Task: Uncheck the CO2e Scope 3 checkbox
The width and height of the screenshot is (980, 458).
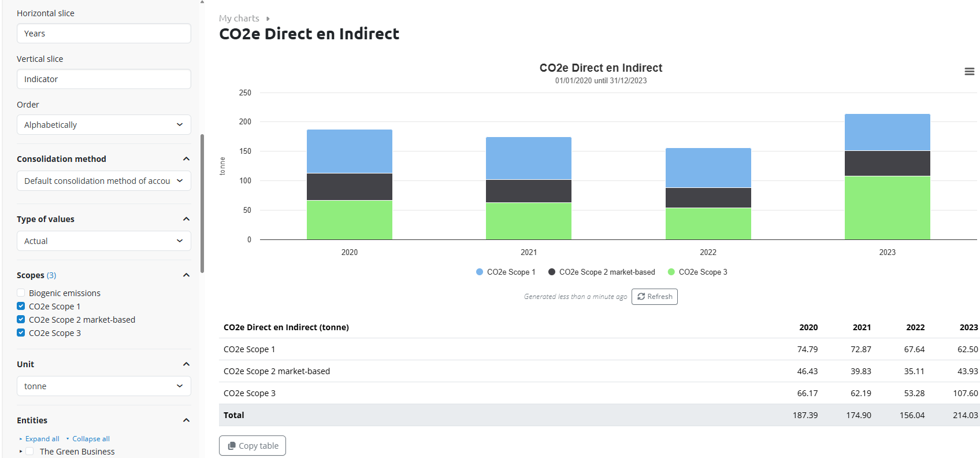Action: 21,333
